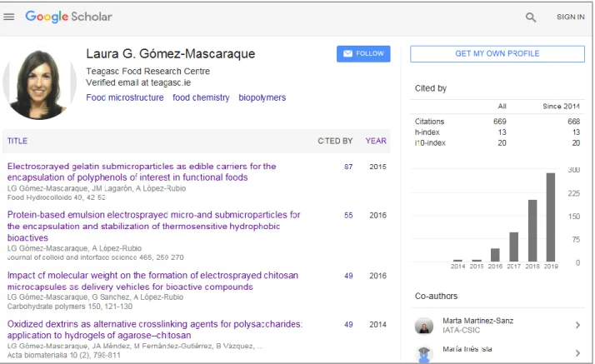Open the biopolymers interest link
595x364 pixels.
262,97
